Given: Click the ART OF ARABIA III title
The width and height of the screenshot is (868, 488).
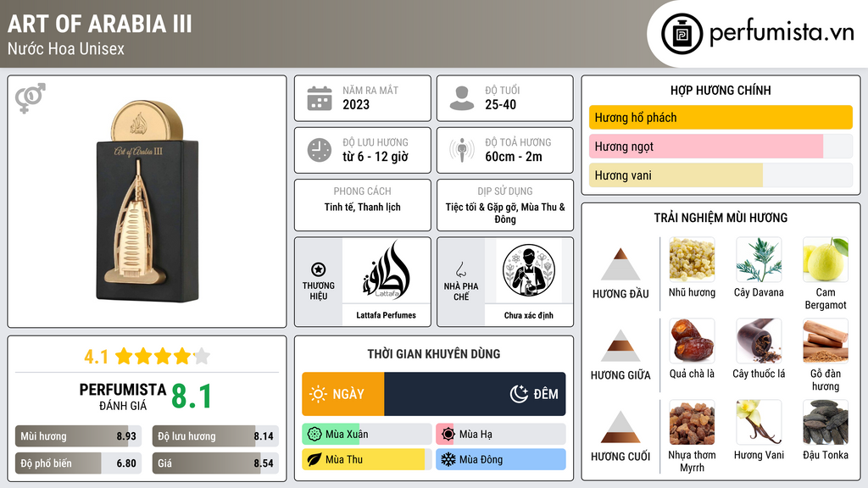Looking at the screenshot, I should tap(100, 24).
